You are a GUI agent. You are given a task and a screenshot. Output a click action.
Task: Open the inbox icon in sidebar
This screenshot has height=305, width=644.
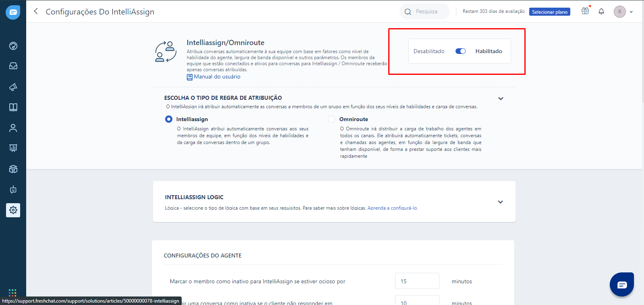click(13, 66)
